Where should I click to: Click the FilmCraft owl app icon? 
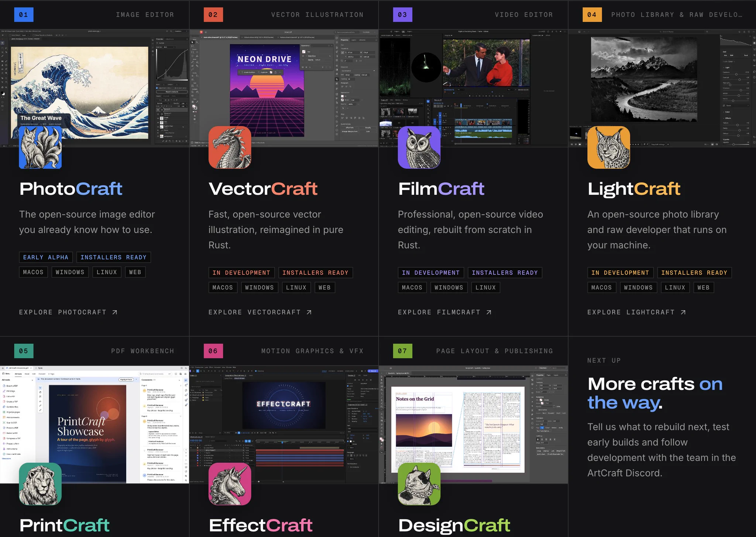tap(419, 148)
